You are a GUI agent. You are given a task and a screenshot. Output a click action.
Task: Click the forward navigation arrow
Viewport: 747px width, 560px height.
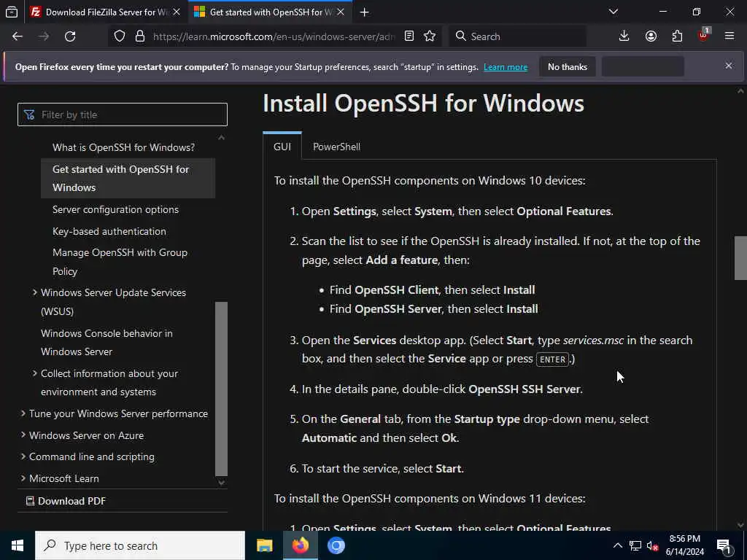[x=44, y=36]
